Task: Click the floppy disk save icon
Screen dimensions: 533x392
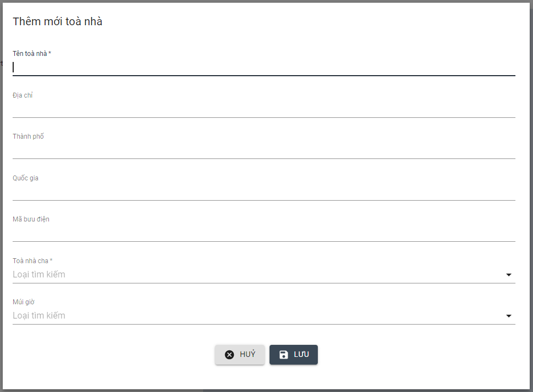Action: (x=284, y=355)
